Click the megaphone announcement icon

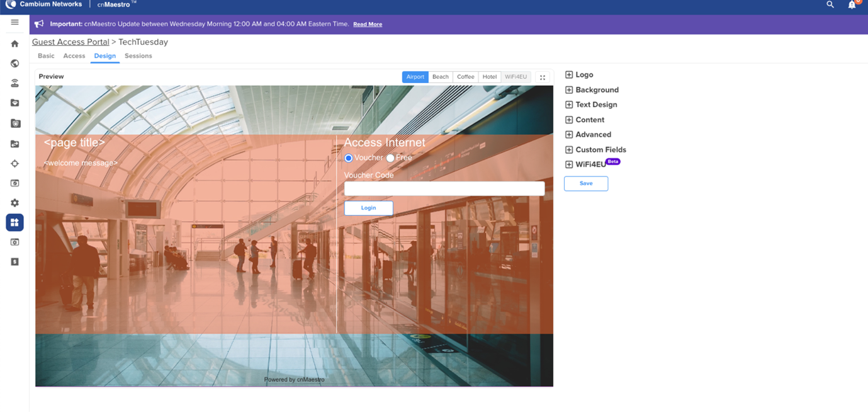39,24
